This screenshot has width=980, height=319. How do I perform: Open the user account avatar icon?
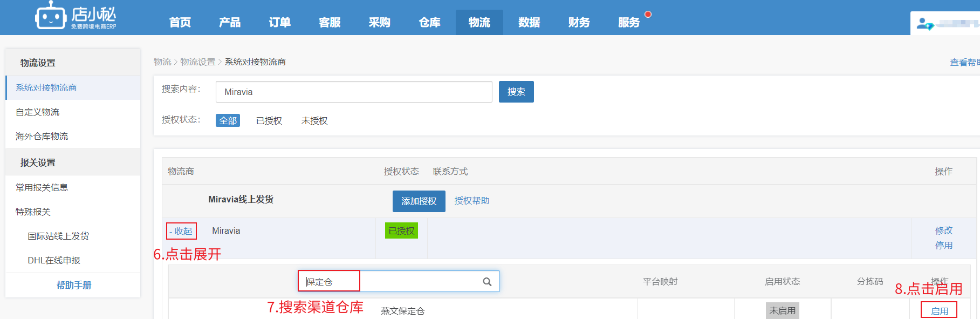tap(925, 24)
